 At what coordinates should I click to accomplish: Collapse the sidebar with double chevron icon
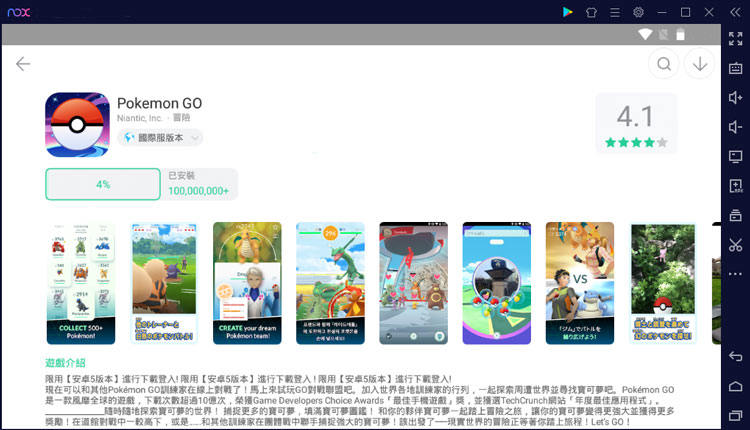735,12
